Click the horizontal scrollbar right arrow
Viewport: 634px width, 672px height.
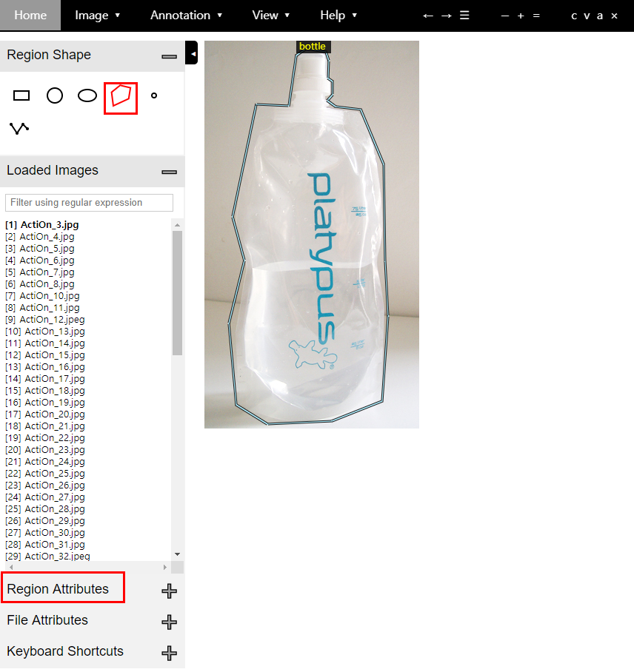tap(165, 567)
